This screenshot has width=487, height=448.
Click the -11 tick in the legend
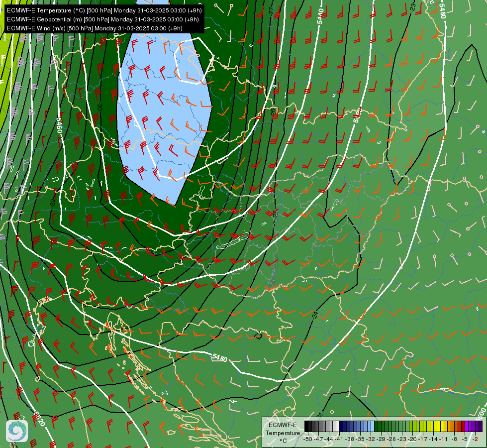(x=444, y=439)
